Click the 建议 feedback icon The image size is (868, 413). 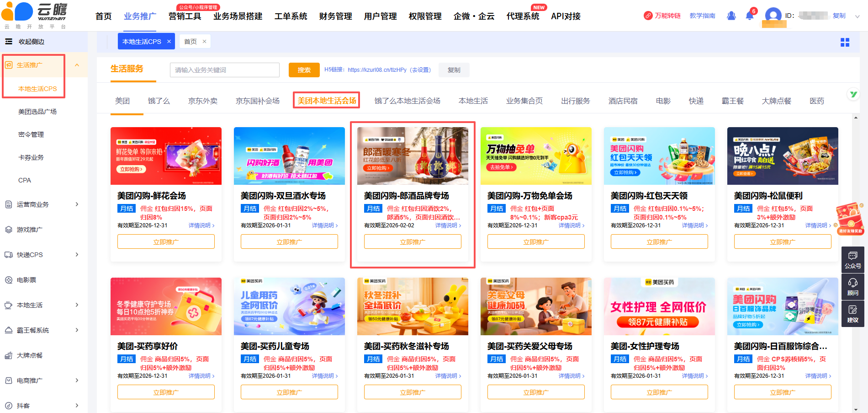[x=852, y=314]
